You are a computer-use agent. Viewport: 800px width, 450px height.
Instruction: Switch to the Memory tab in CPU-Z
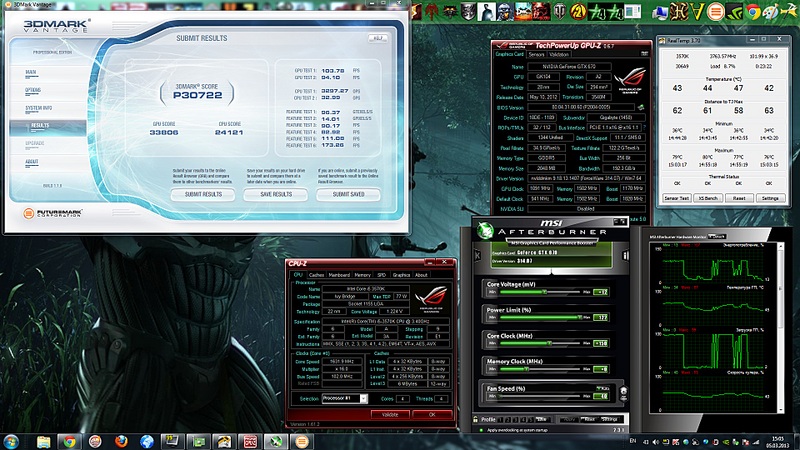pyautogui.click(x=363, y=275)
